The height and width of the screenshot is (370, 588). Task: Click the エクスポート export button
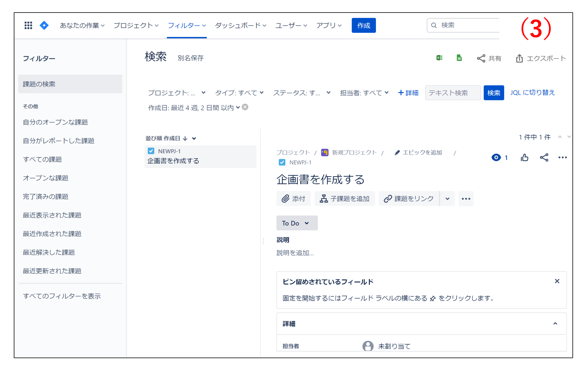click(541, 58)
